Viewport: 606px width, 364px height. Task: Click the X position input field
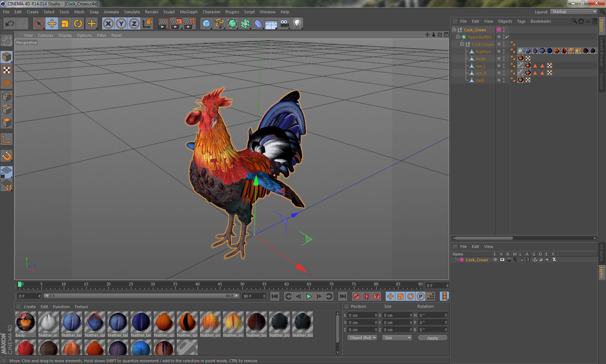click(x=363, y=315)
